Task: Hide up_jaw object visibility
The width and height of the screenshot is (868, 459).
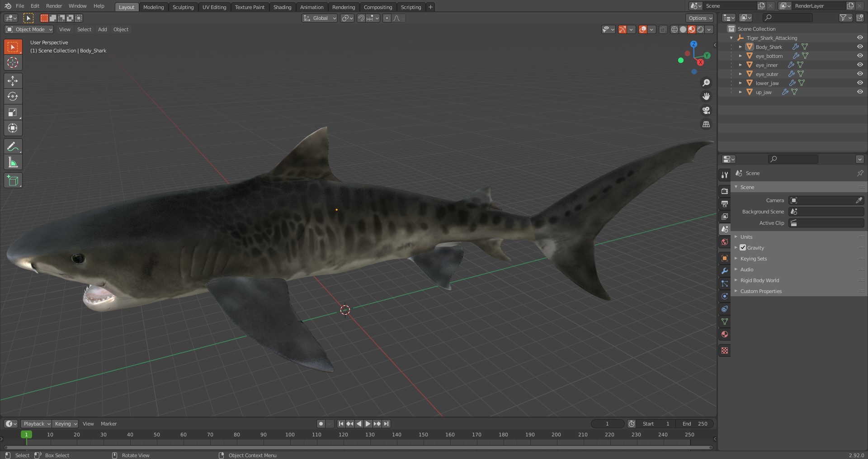Action: click(860, 92)
